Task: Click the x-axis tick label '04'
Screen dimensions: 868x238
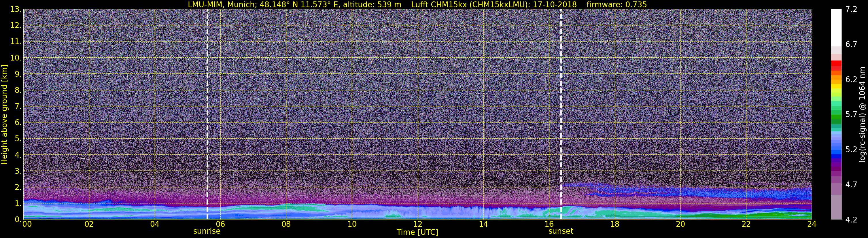Action: point(155,224)
